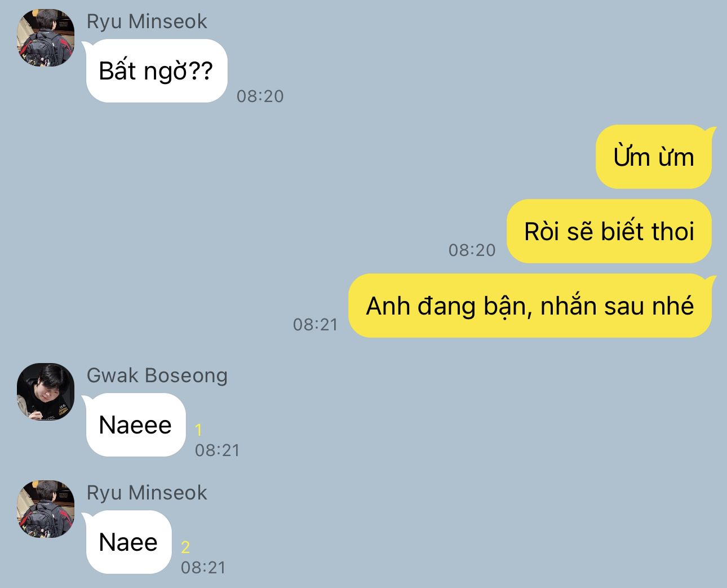Select "Anh đang bận, nhắn sau nhé" message
727x588 pixels.
pos(531,306)
